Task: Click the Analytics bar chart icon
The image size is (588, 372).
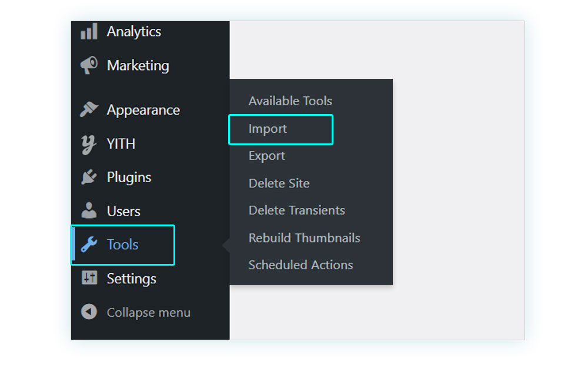Action: click(x=89, y=32)
